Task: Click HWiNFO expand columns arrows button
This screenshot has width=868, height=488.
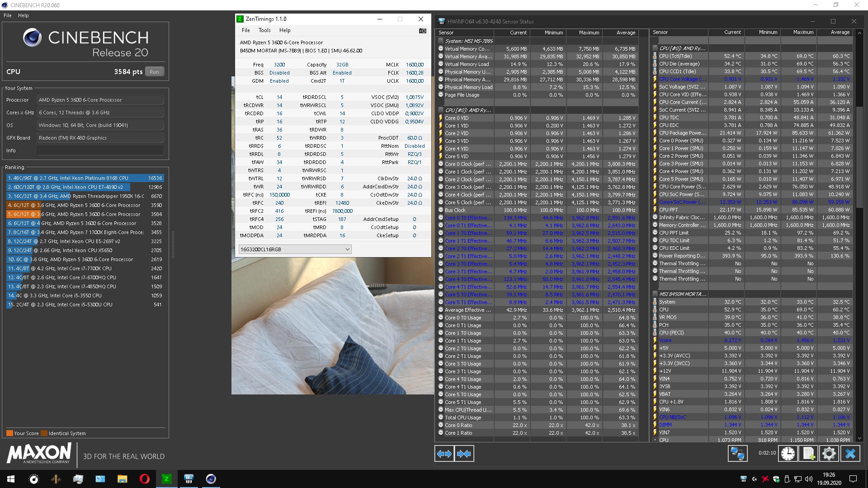Action: click(x=444, y=454)
